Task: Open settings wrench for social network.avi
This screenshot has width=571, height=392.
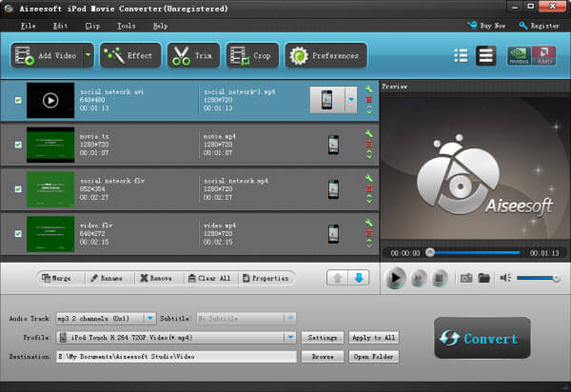Action: click(x=369, y=89)
